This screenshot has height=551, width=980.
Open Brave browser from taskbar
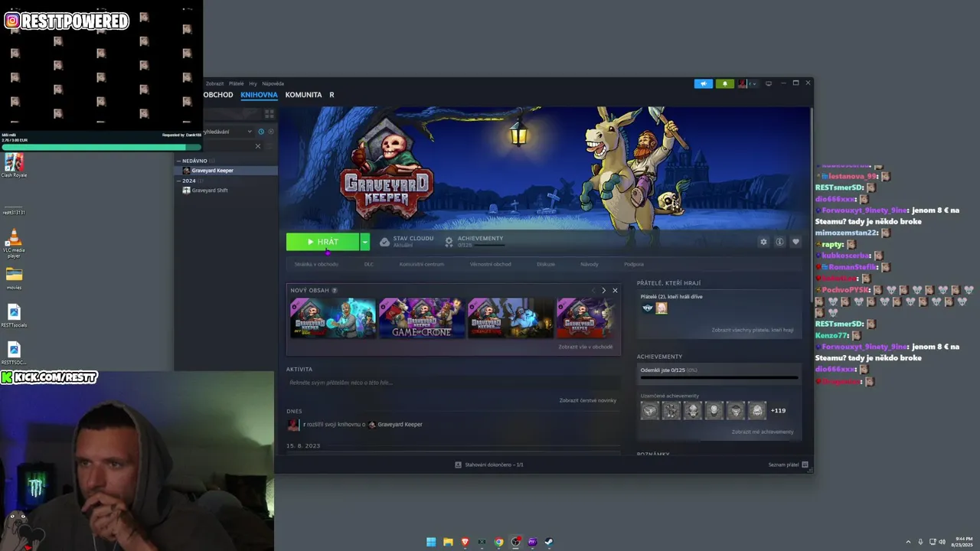(465, 542)
